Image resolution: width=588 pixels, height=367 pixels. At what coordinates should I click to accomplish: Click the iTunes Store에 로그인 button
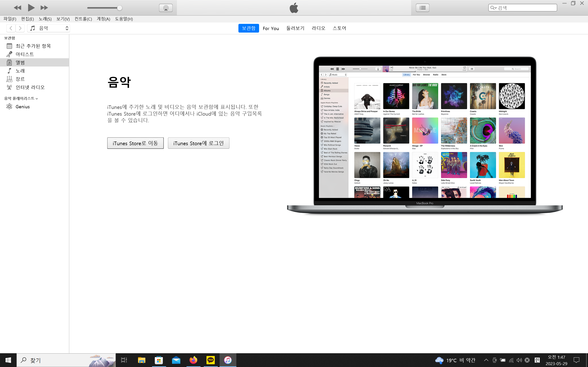click(x=198, y=143)
